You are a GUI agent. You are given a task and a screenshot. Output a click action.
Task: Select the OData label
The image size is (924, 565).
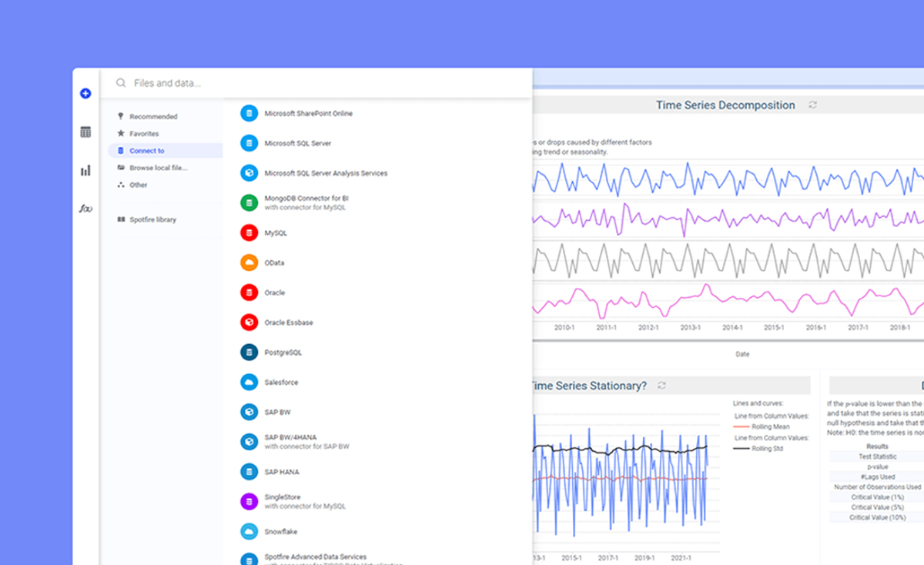tap(274, 262)
